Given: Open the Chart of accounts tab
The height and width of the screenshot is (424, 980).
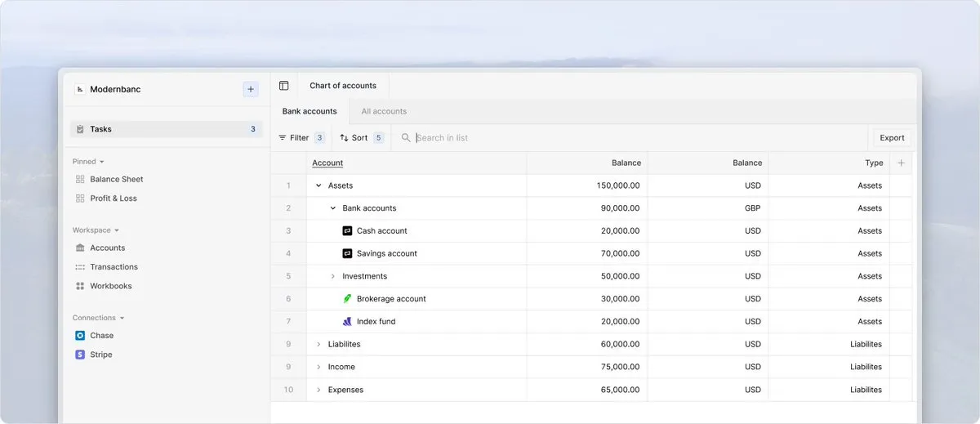Looking at the screenshot, I should click(343, 86).
